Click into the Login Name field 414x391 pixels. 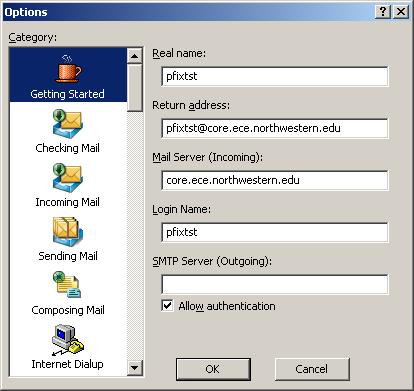click(x=275, y=232)
